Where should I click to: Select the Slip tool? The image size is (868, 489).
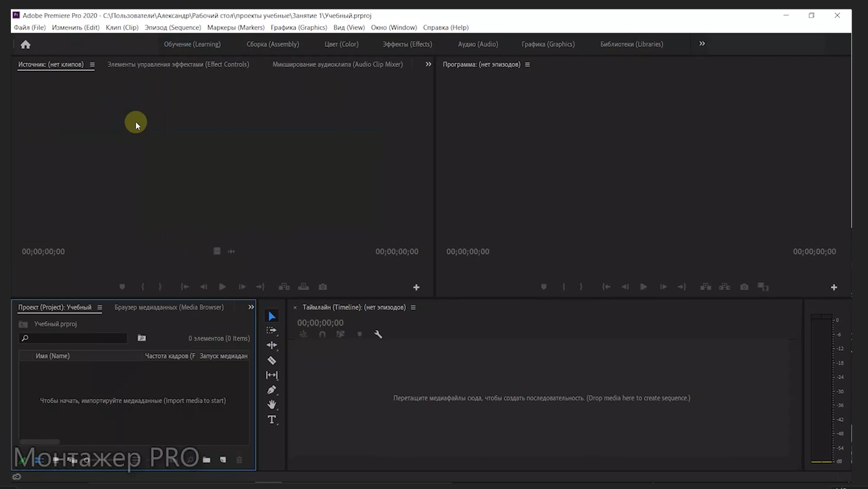click(272, 375)
